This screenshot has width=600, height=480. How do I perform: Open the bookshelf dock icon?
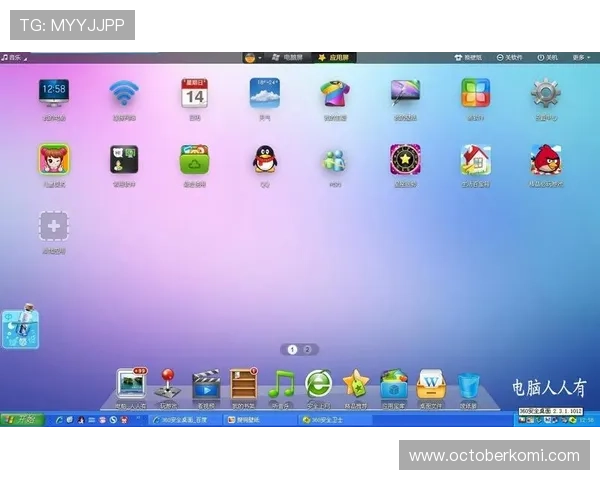pos(243,384)
